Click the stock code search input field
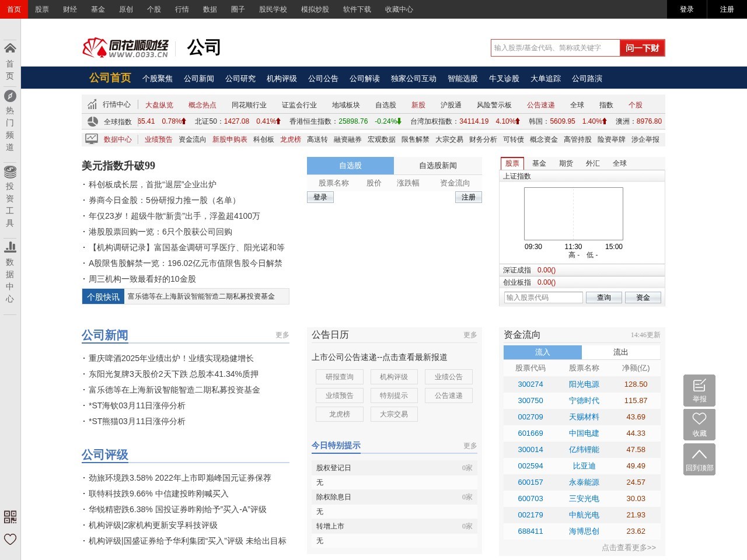 tap(543, 297)
